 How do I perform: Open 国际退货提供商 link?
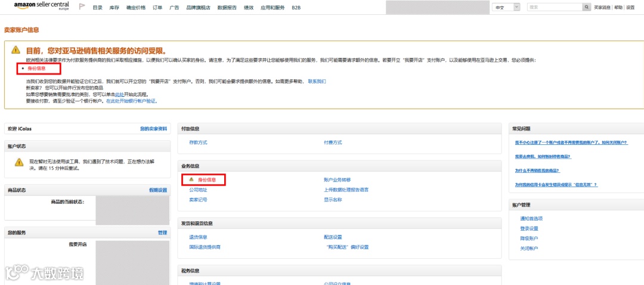(205, 247)
